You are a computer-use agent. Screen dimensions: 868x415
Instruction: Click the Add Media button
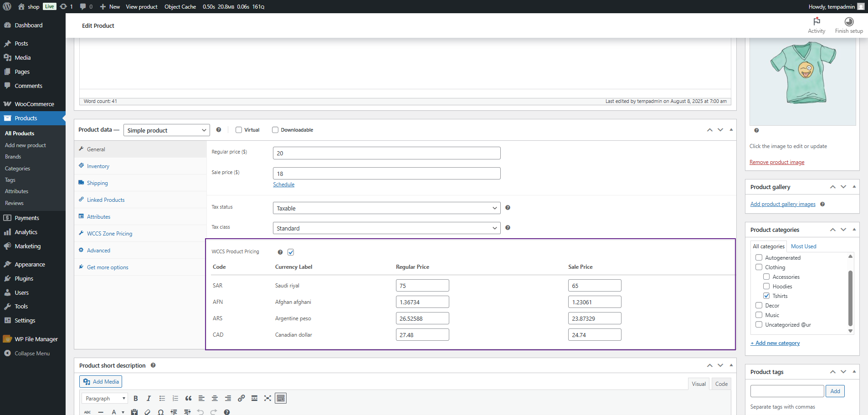pyautogui.click(x=101, y=382)
